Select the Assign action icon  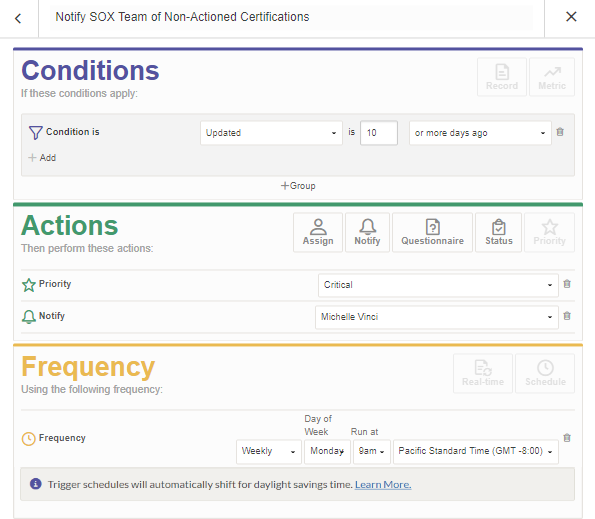click(x=318, y=232)
